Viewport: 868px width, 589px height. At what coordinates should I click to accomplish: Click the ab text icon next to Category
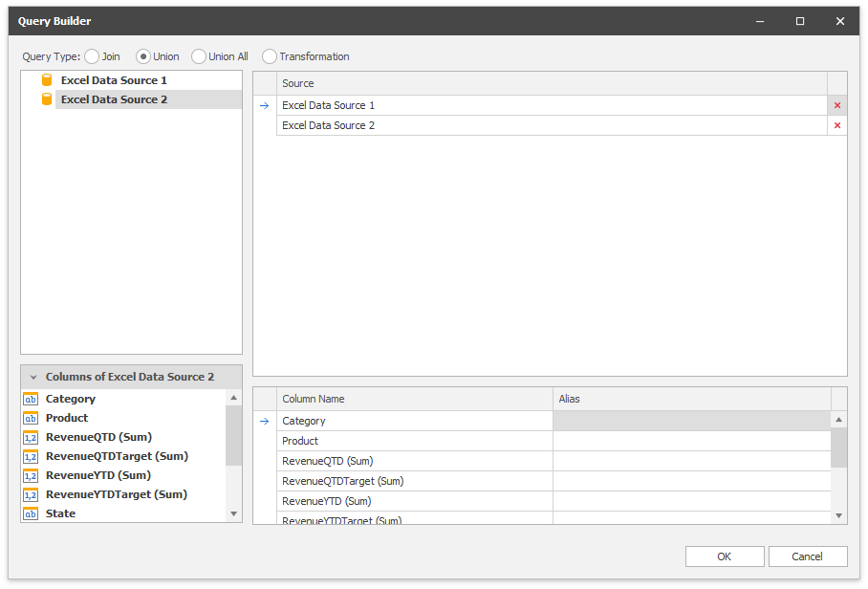[28, 399]
